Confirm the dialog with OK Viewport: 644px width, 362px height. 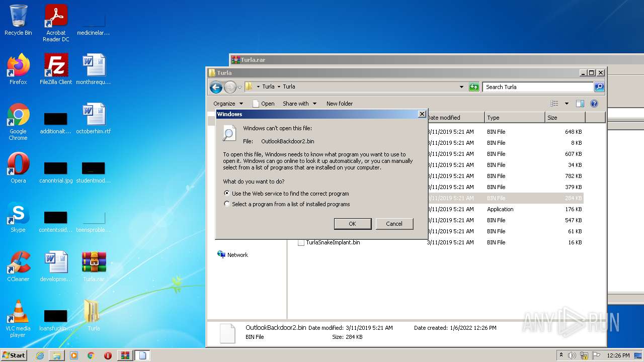(352, 224)
